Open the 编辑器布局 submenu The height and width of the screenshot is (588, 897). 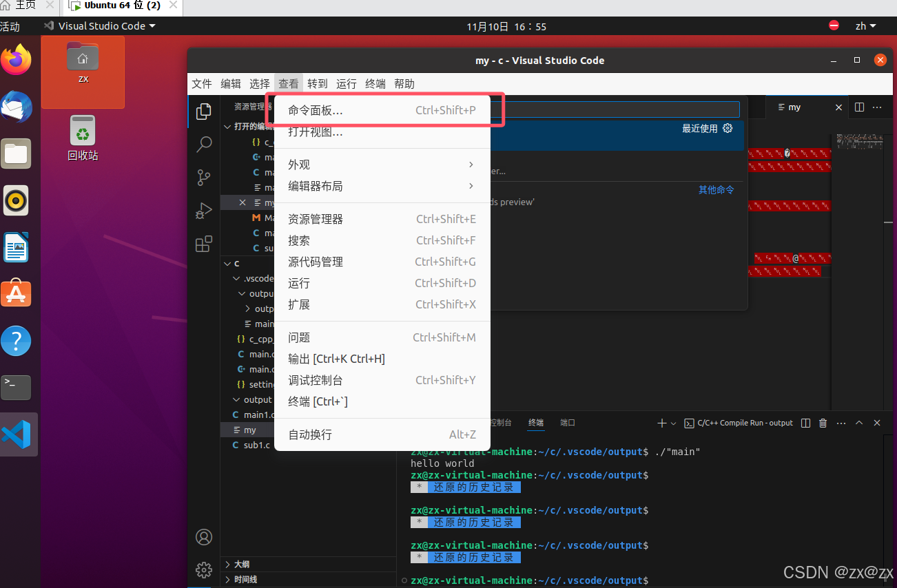pyautogui.click(x=382, y=186)
